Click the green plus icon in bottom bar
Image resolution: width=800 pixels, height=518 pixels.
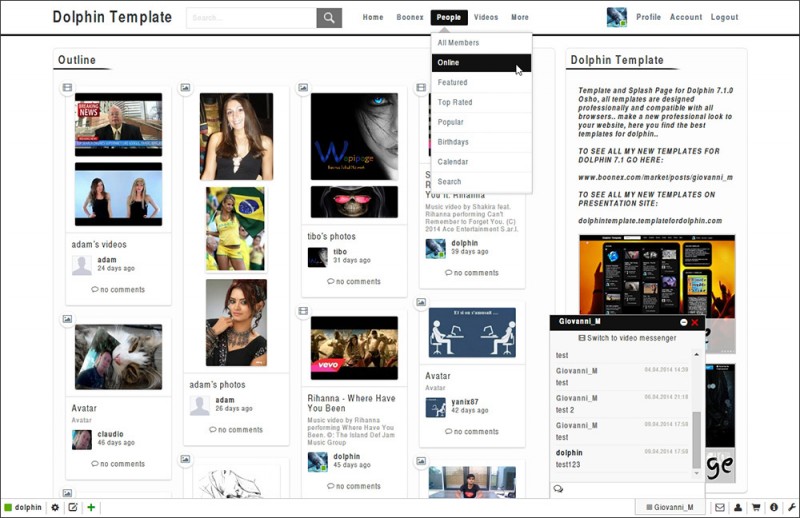91,507
